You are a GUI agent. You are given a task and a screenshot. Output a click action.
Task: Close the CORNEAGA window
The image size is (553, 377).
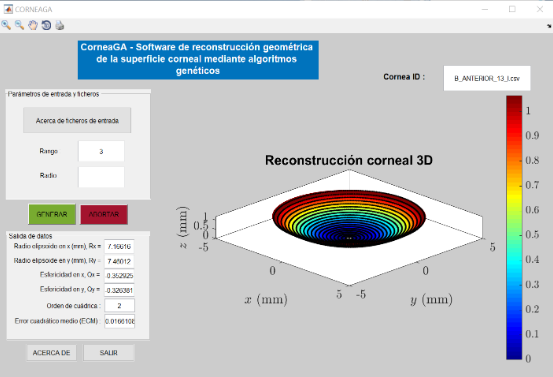click(540, 9)
